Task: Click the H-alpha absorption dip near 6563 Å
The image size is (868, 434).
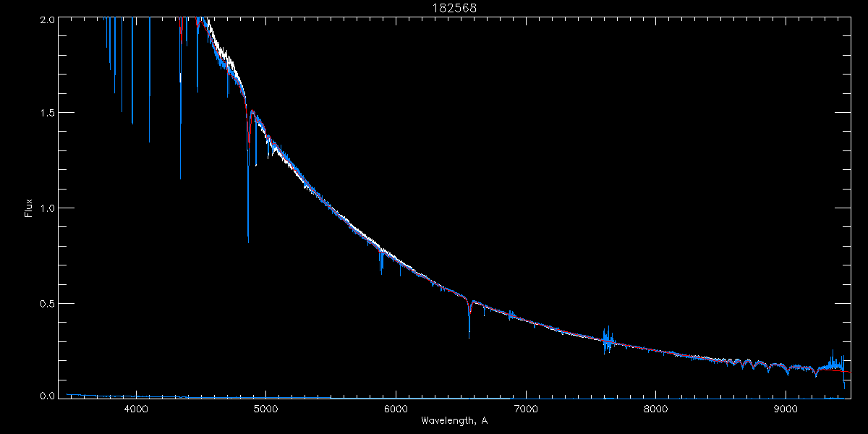Action: click(469, 318)
